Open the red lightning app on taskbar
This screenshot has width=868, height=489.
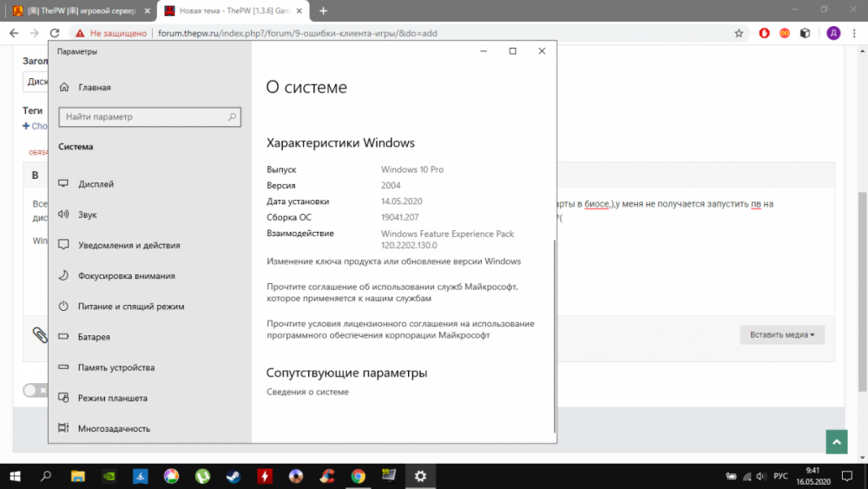pyautogui.click(x=265, y=476)
